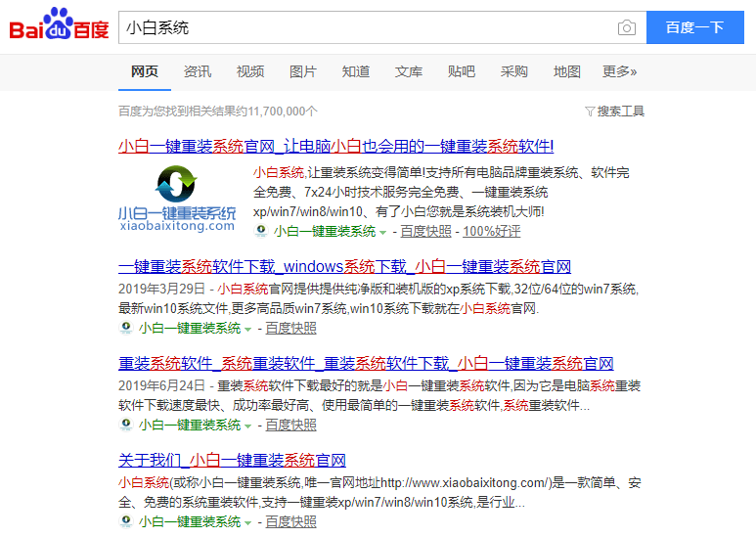Click favicon beside the 2019年3月29日 result source
Viewport: 756px width, 538px height.
pyautogui.click(x=126, y=328)
